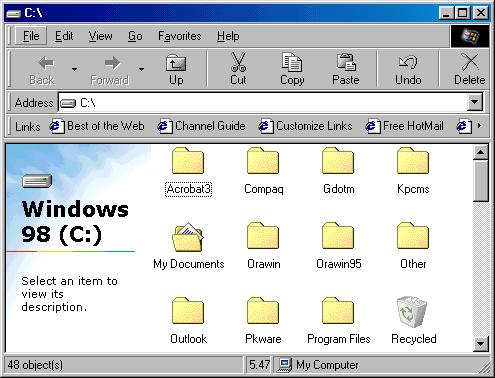Open the Go menu
Image resolution: width=495 pixels, height=378 pixels.
click(135, 36)
